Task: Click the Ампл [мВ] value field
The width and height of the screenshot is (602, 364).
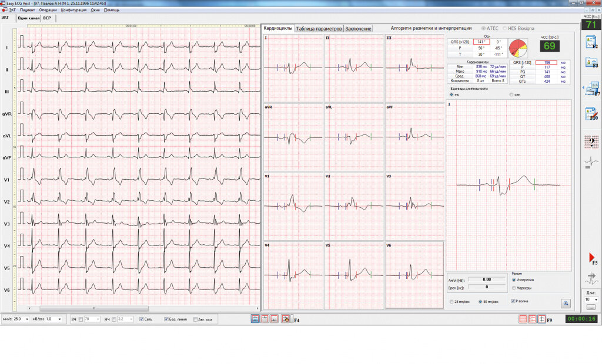Action: 487,279
